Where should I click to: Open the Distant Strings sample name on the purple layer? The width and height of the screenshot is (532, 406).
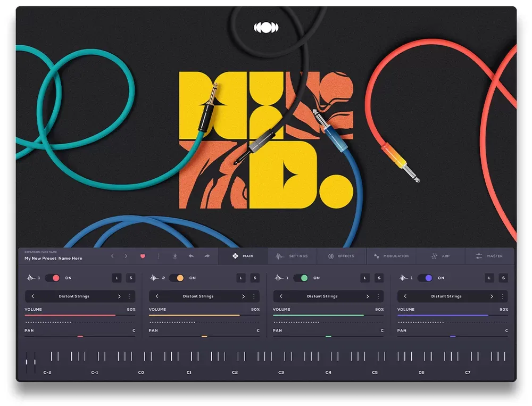click(446, 296)
